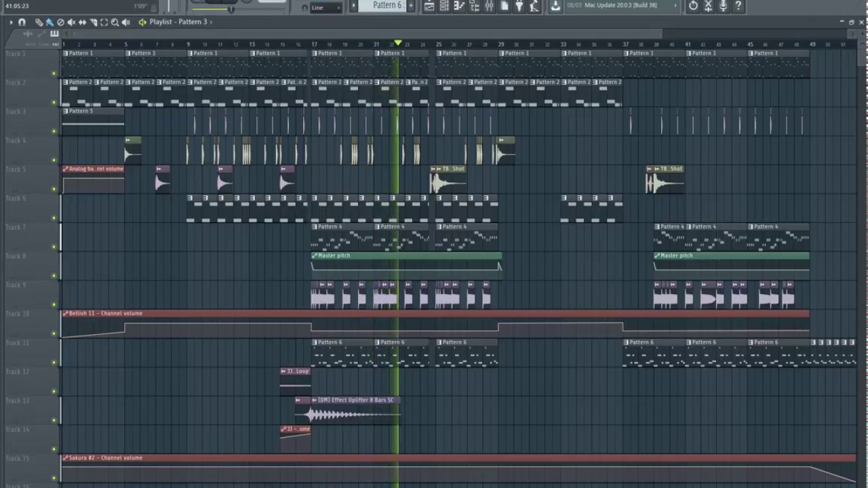This screenshot has width=868, height=488.
Task: Open the Piano roll view
Action: [x=459, y=6]
